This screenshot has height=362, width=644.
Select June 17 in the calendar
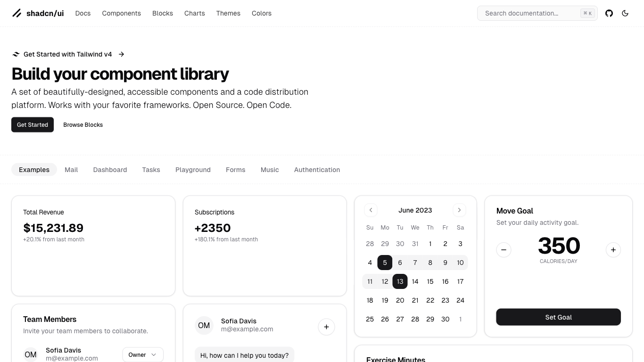tap(460, 281)
